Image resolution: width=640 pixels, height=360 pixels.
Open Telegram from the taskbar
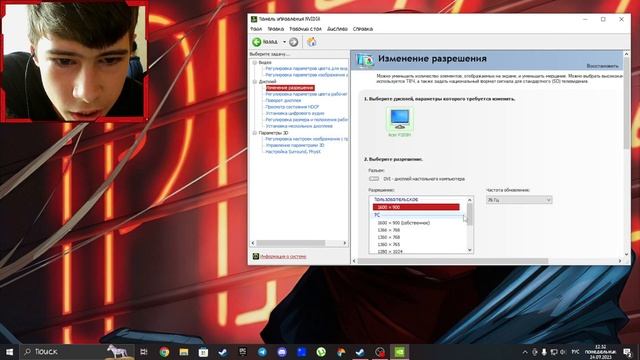(262, 352)
